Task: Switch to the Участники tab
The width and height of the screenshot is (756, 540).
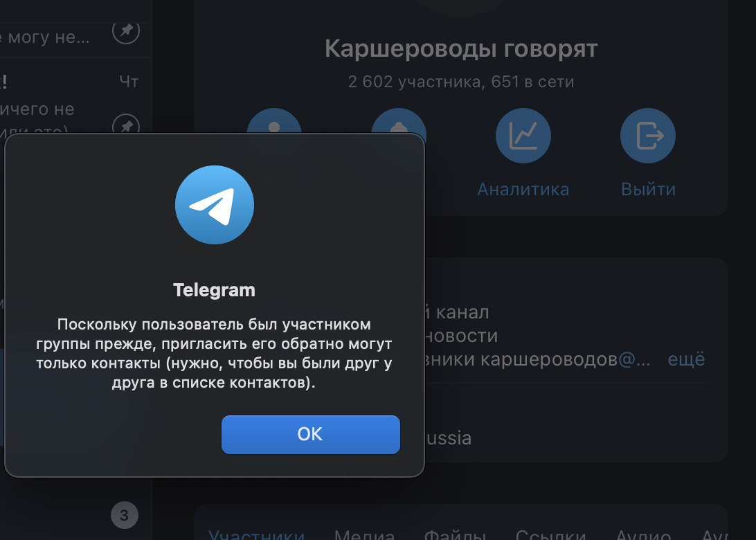Action: (256, 534)
